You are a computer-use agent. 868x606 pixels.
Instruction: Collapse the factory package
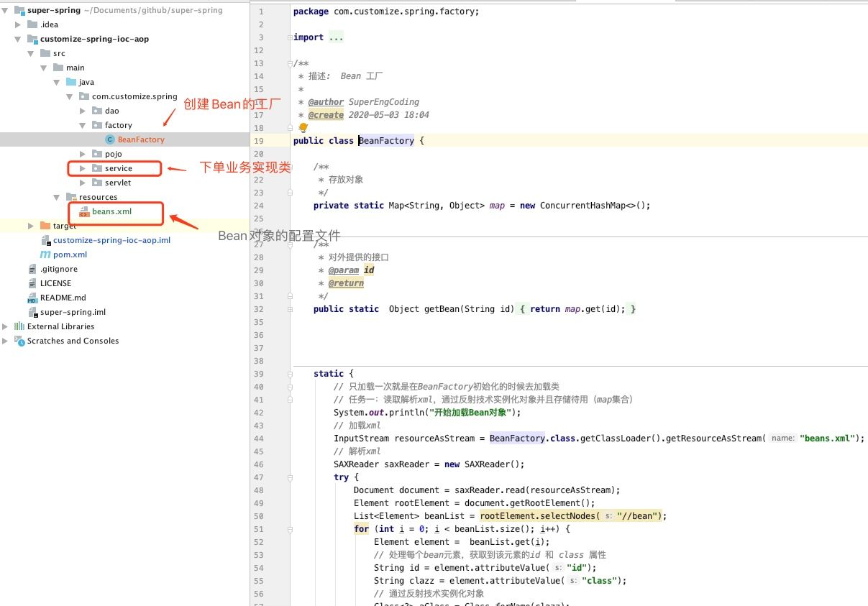coord(83,125)
